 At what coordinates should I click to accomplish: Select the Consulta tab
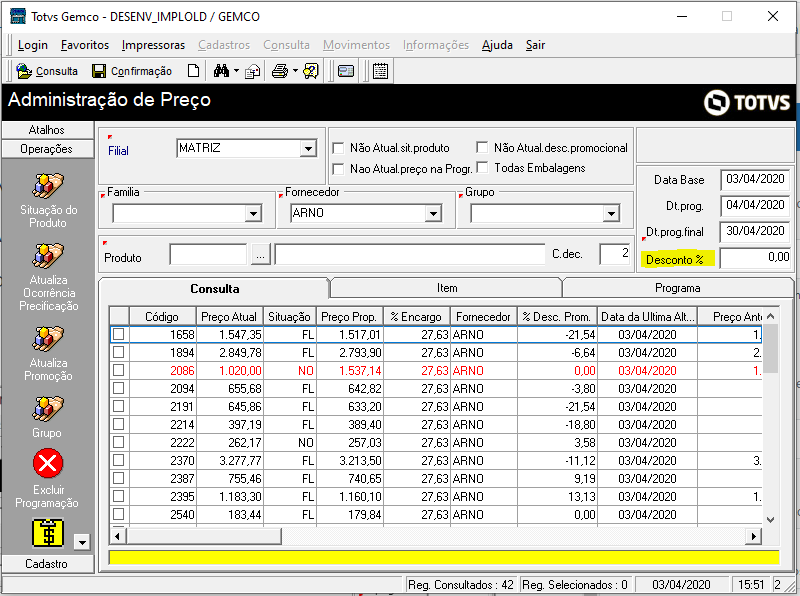click(214, 288)
